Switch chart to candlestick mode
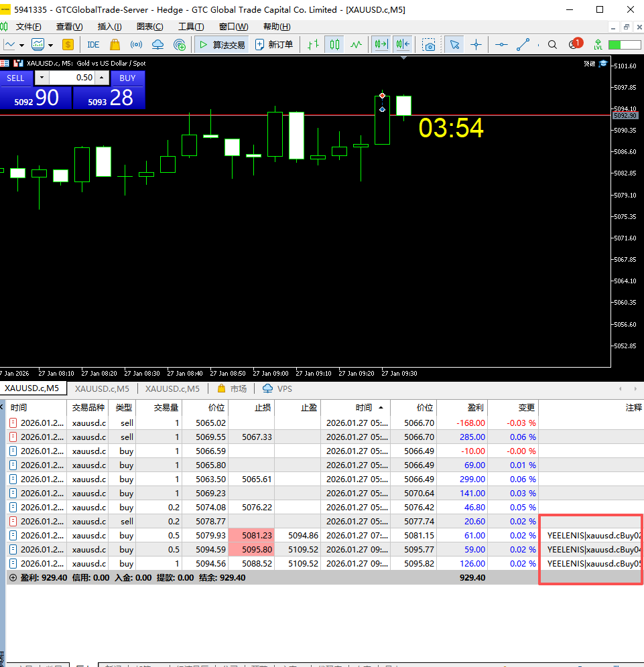Image resolution: width=644 pixels, height=667 pixels. pyautogui.click(x=334, y=45)
